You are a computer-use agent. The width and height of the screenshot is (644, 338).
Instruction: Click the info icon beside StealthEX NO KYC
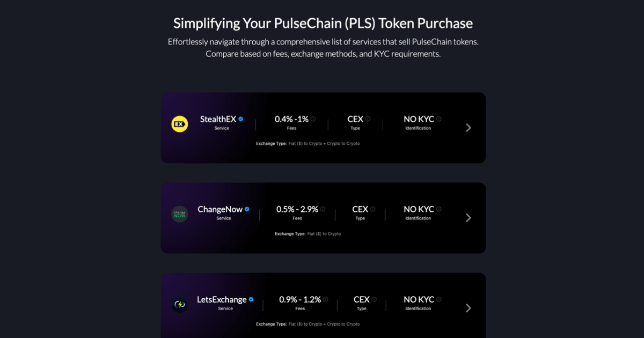[438, 119]
